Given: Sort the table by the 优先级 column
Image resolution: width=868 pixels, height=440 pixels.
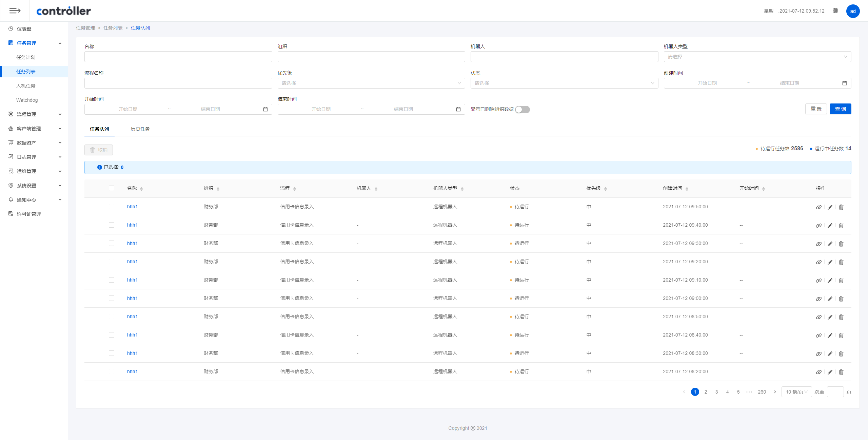Looking at the screenshot, I should coord(606,189).
